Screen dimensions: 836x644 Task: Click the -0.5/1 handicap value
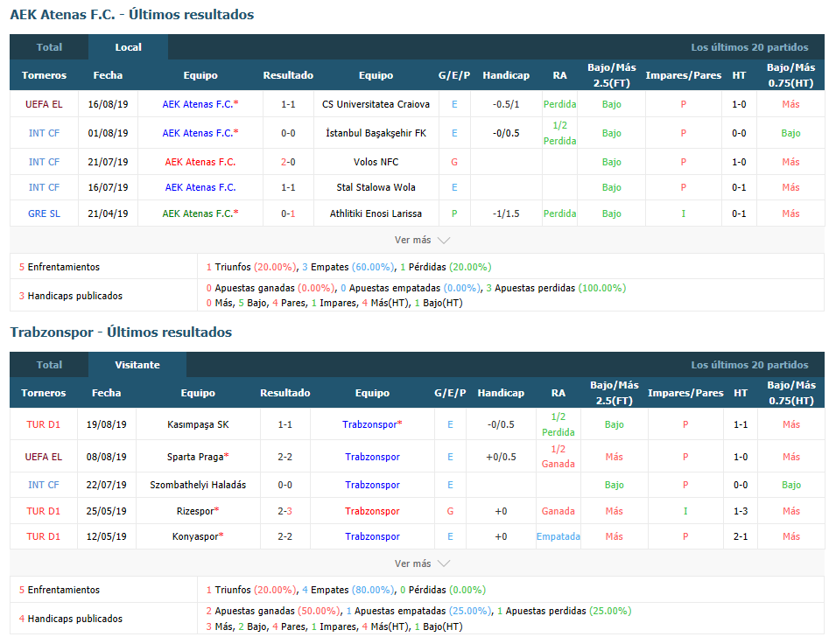tap(506, 104)
